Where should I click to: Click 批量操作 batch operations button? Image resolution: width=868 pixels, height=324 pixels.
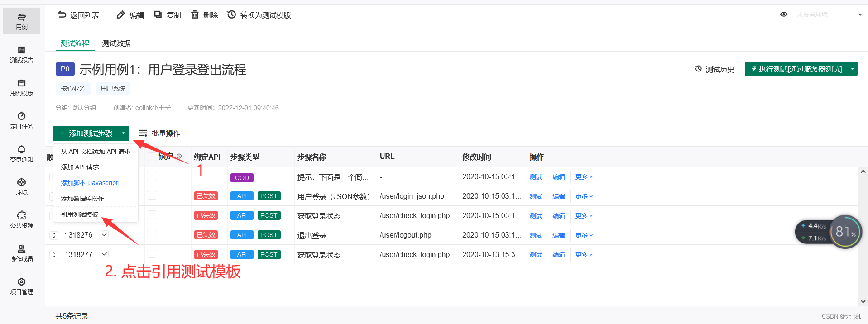(159, 133)
